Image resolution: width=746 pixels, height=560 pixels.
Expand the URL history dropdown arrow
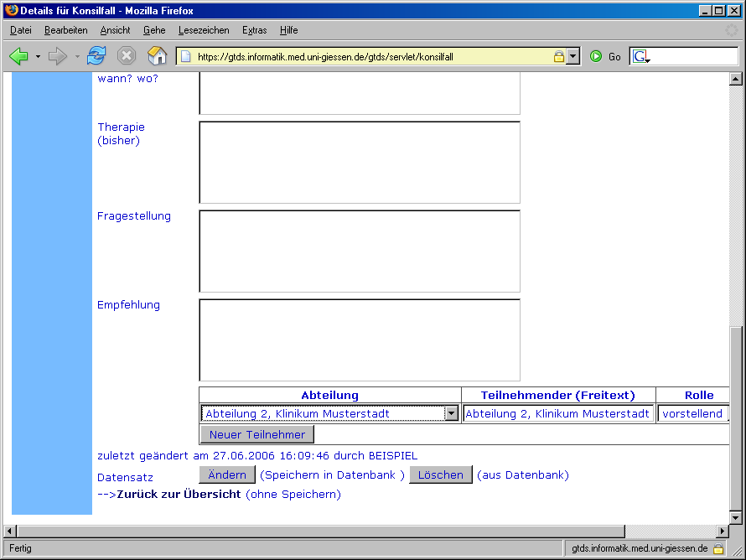(573, 57)
